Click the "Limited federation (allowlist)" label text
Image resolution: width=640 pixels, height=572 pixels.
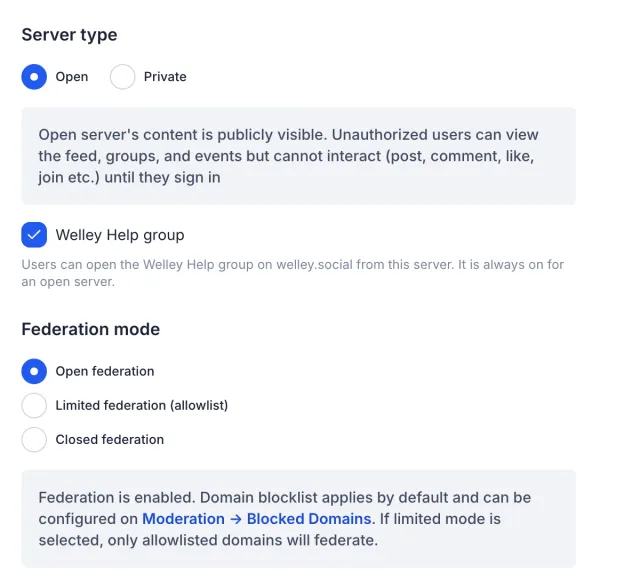(142, 405)
